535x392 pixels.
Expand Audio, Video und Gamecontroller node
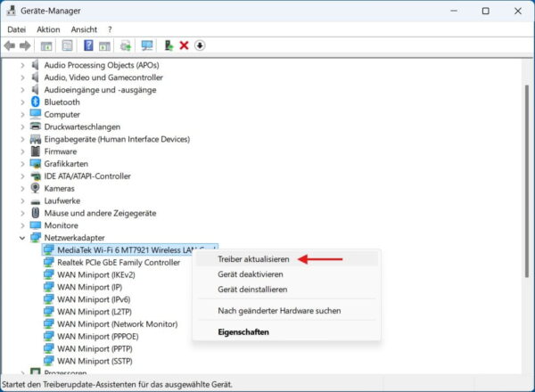point(22,78)
